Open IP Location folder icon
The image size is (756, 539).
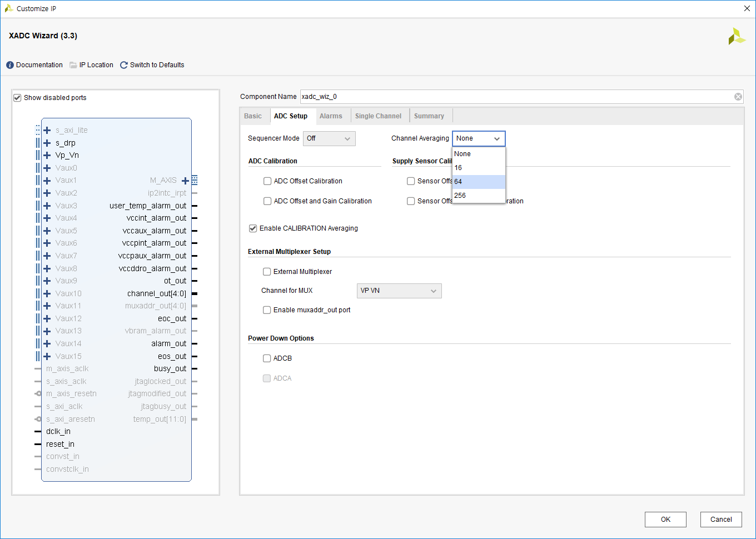click(x=73, y=65)
